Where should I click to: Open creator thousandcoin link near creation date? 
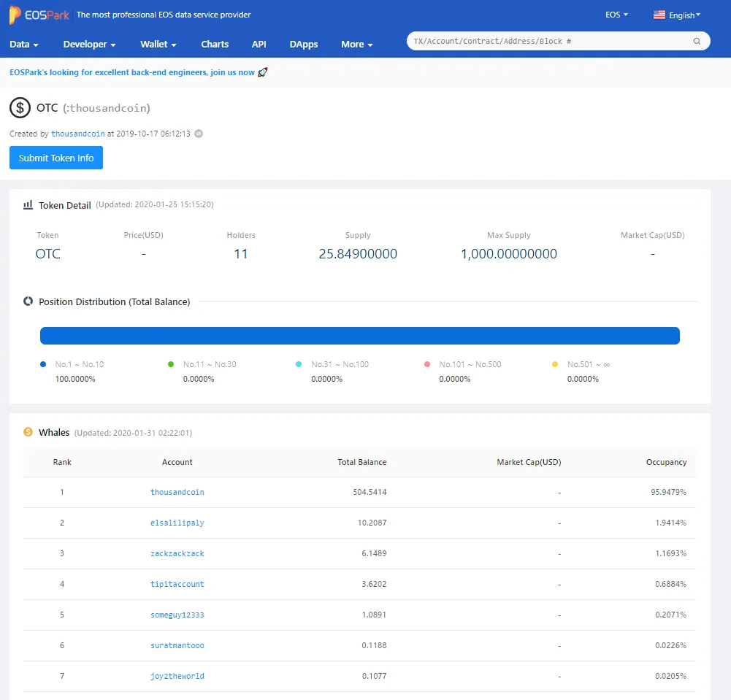pyautogui.click(x=78, y=134)
